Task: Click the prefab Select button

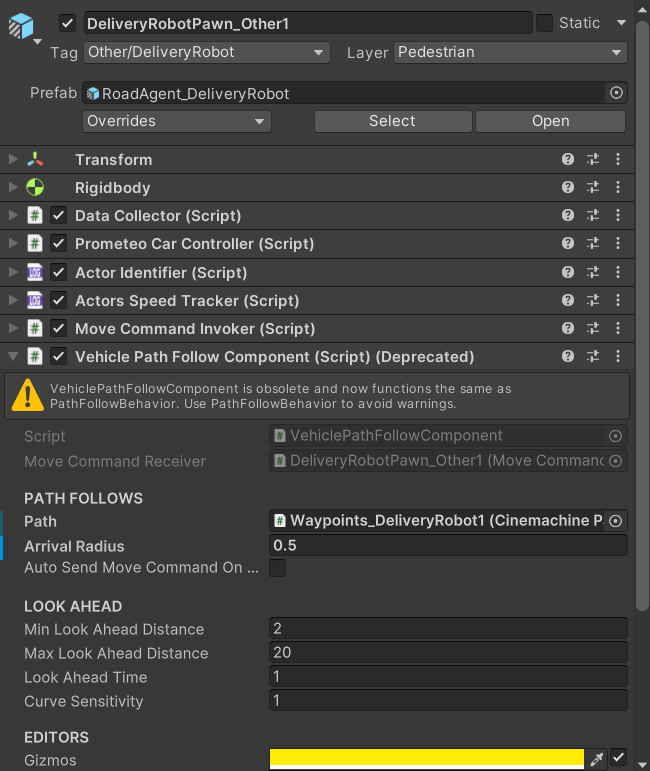Action: coord(393,121)
